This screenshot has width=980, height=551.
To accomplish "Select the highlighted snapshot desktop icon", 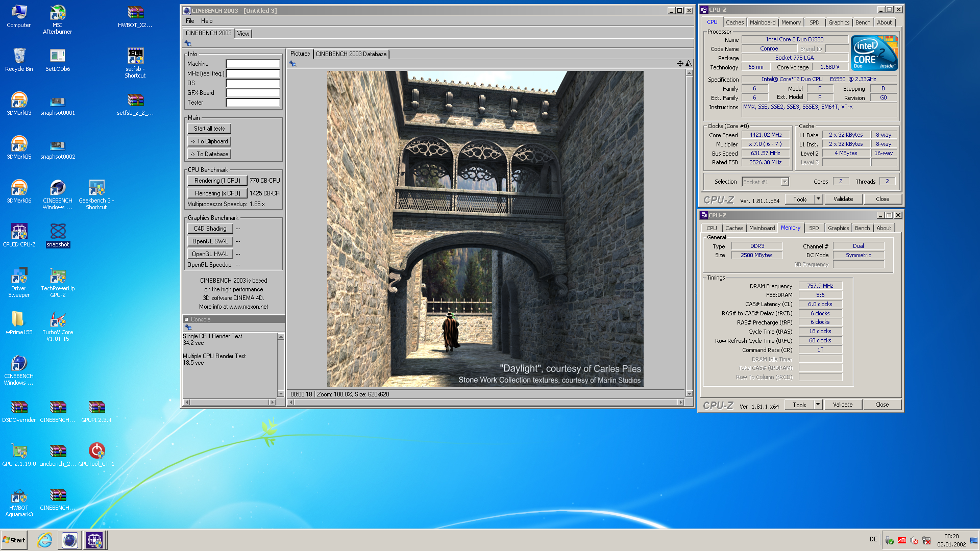I will (58, 235).
